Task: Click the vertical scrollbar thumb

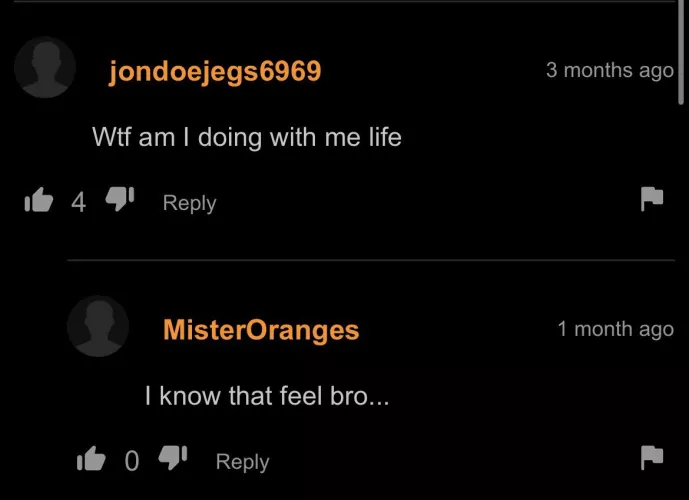Action: click(681, 52)
